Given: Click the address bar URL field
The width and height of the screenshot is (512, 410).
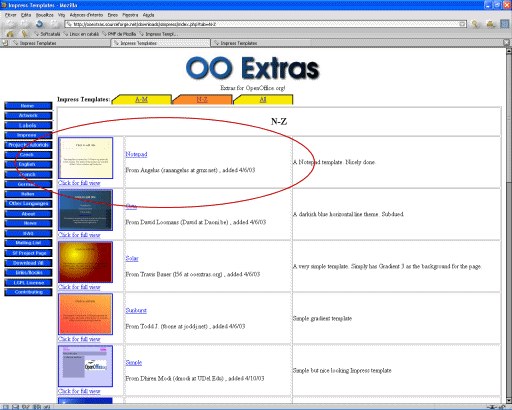Looking at the screenshot, I should pos(265,24).
